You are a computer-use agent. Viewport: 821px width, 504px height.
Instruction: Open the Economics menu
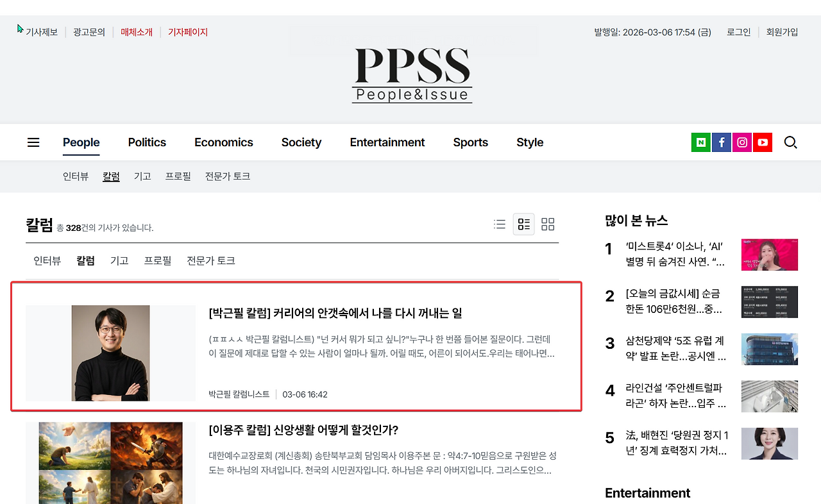click(x=224, y=142)
